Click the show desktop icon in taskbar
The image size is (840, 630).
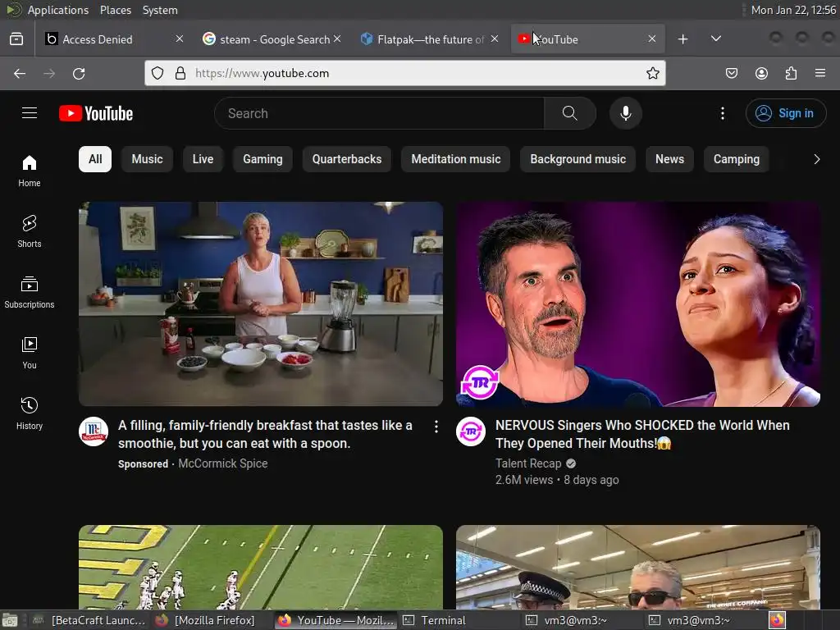click(x=10, y=620)
